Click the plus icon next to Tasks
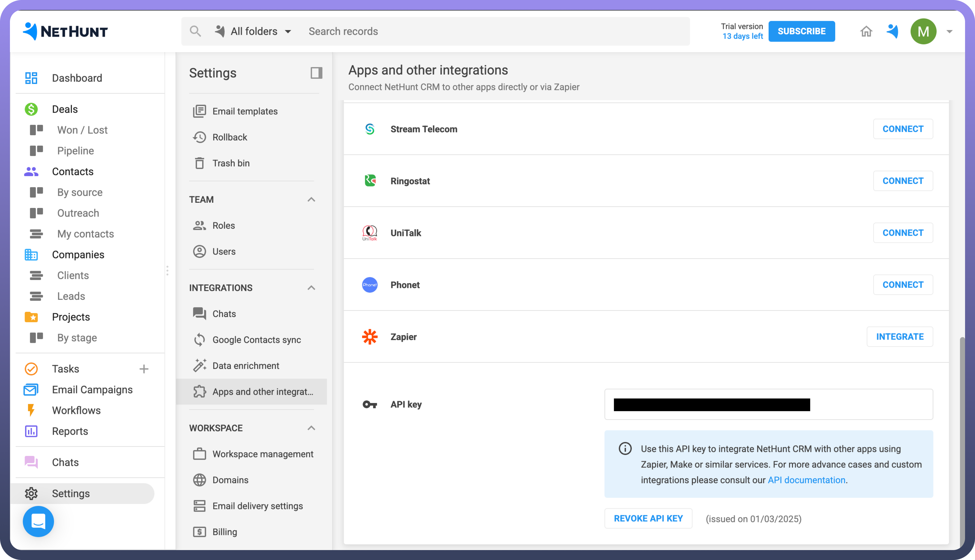Screen dimensions: 975x560 click(144, 369)
